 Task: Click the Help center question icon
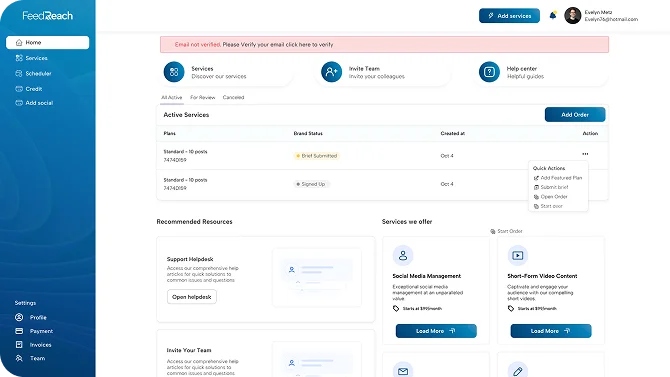point(489,72)
